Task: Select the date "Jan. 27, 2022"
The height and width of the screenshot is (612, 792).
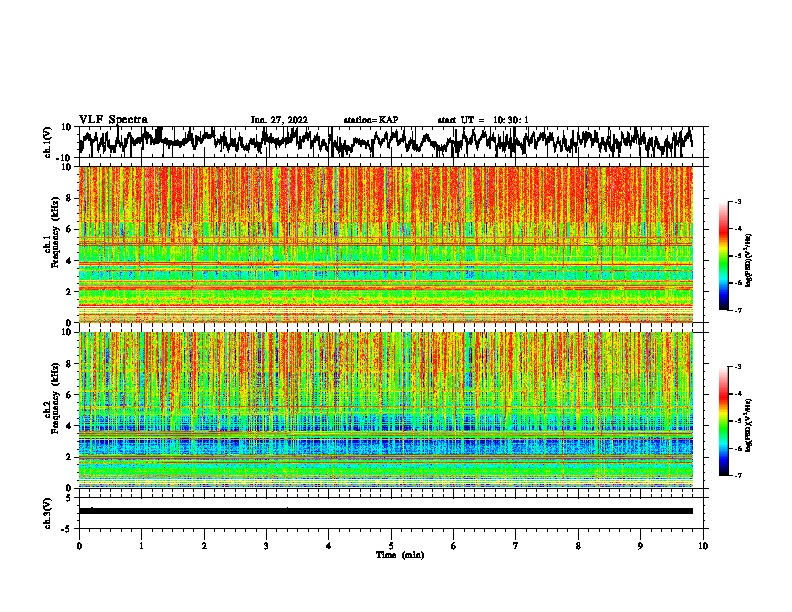Action: click(279, 120)
